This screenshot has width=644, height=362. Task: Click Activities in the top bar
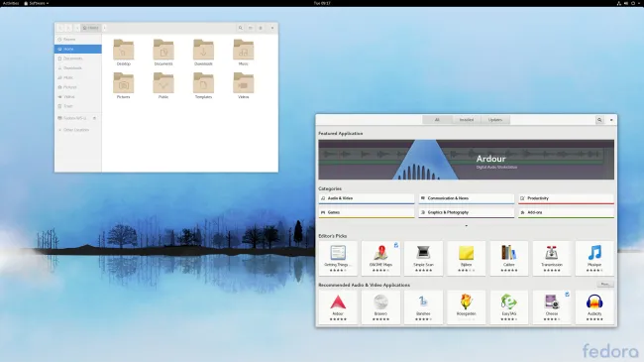coord(11,3)
